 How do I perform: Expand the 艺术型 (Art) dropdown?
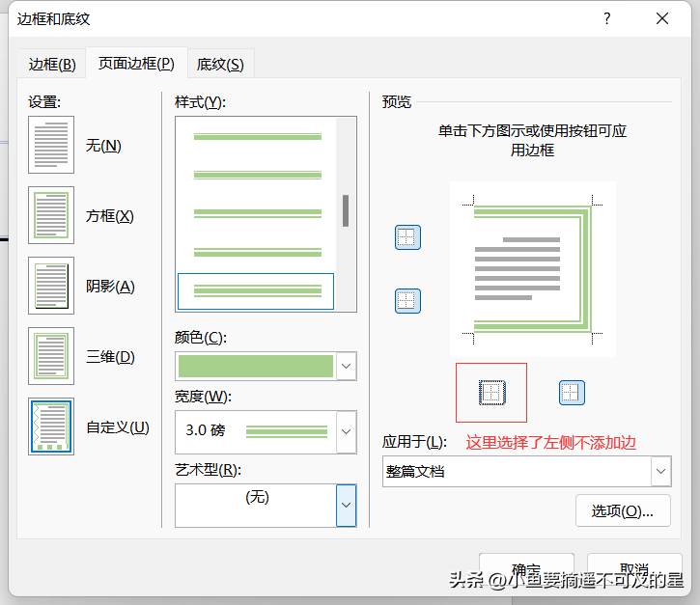coord(346,504)
